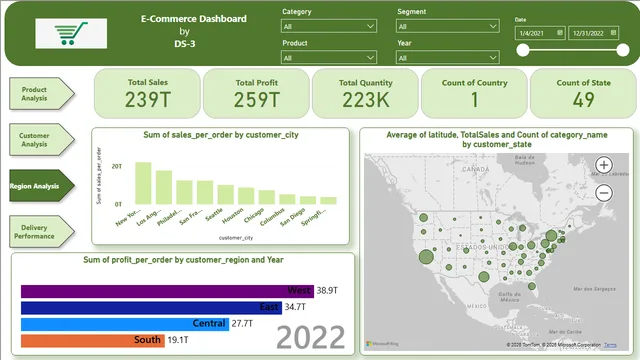Click the Count of Country card
This screenshot has height=360, width=640.
click(474, 93)
